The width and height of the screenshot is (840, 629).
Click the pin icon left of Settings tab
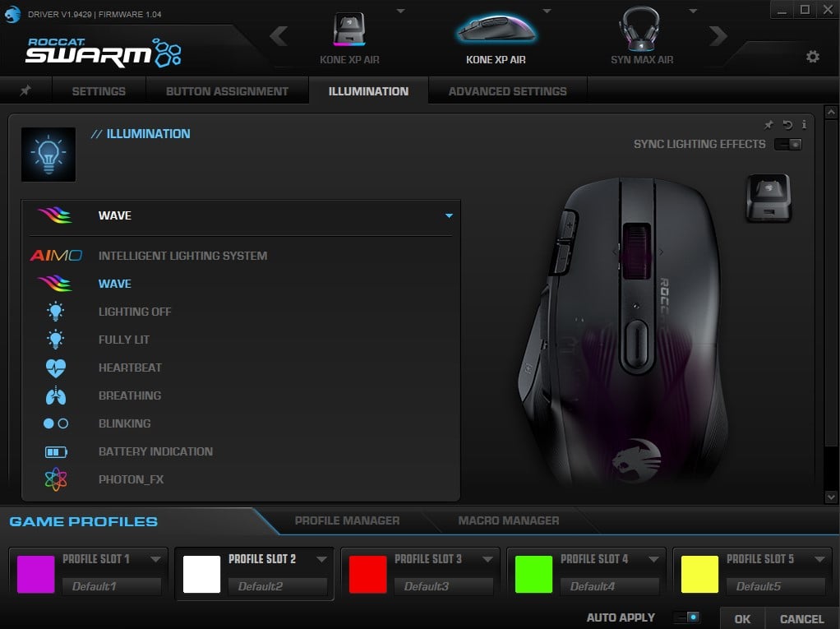pyautogui.click(x=25, y=91)
